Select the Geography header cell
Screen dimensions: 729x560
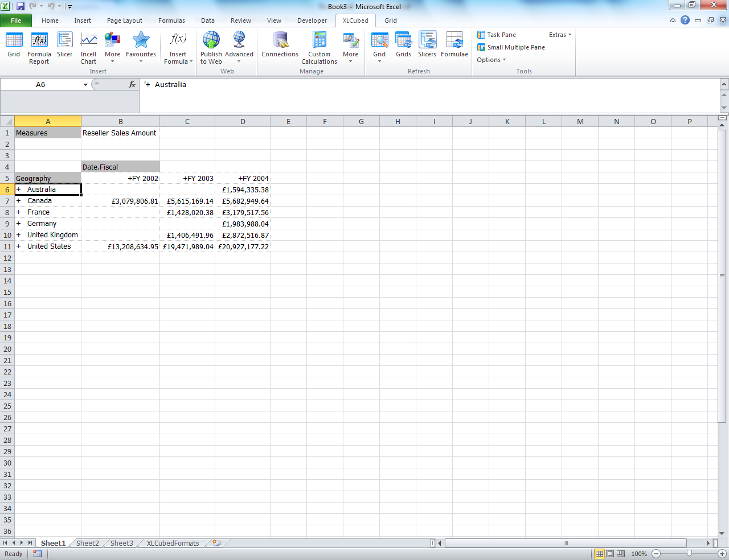click(x=48, y=178)
